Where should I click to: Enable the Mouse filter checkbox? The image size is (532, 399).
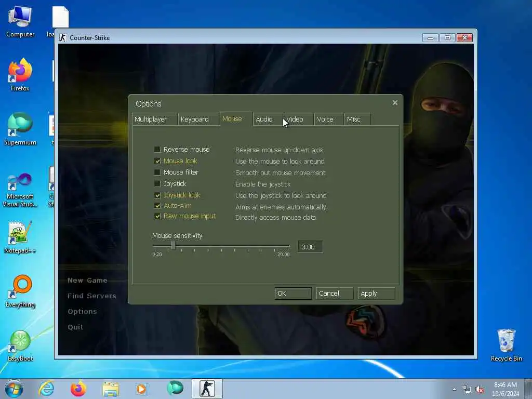click(157, 172)
